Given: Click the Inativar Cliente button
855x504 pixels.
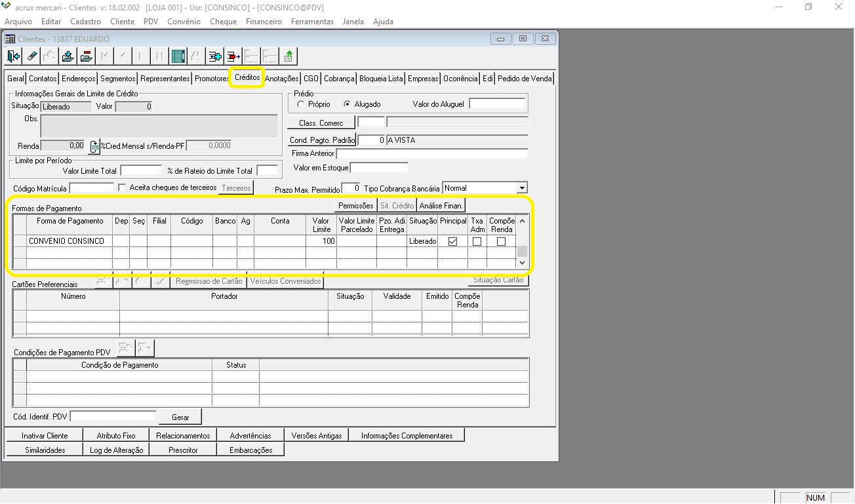Looking at the screenshot, I should pos(45,435).
